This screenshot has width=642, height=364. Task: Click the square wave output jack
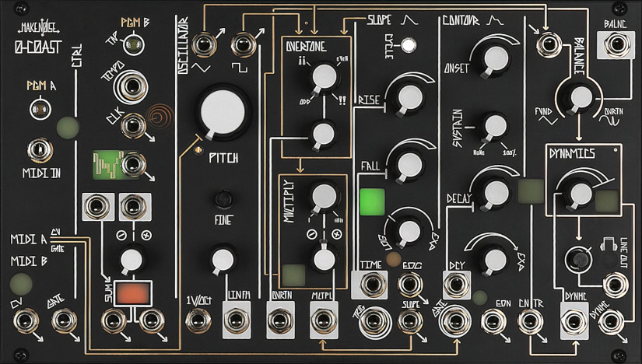coord(244,45)
